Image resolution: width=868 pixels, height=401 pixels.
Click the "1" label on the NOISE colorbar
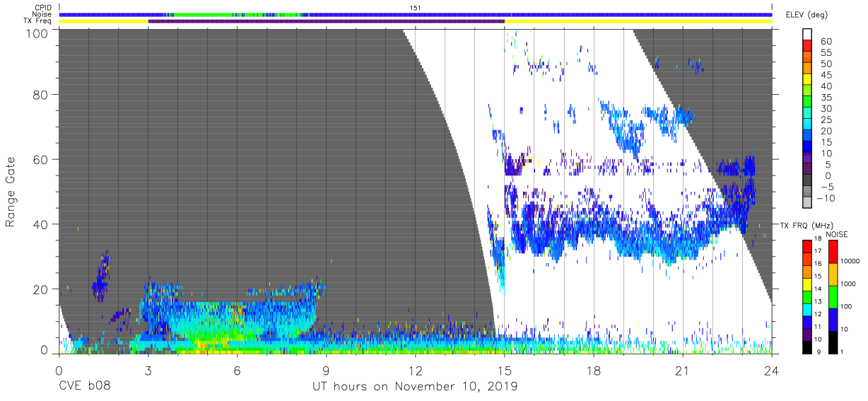pos(841,351)
